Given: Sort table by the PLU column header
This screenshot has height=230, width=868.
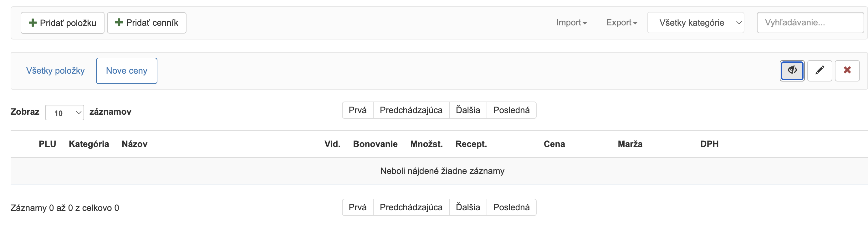Looking at the screenshot, I should point(47,144).
